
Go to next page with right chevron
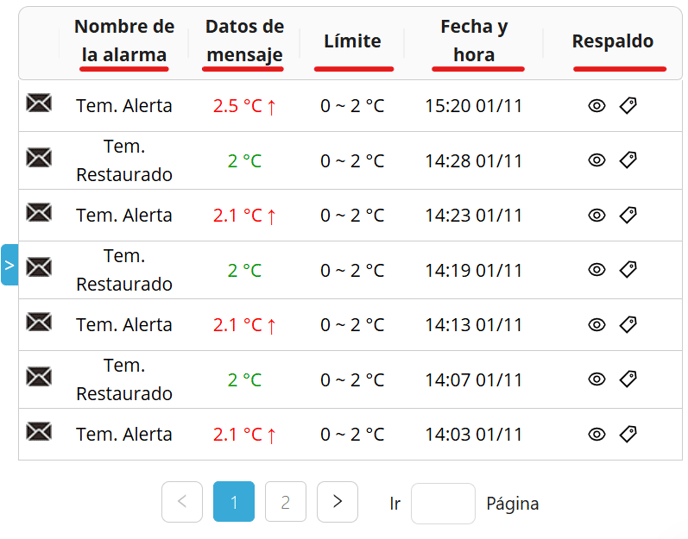(x=337, y=502)
